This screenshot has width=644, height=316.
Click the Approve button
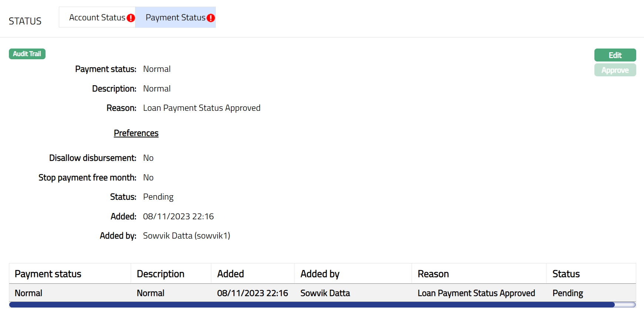615,70
